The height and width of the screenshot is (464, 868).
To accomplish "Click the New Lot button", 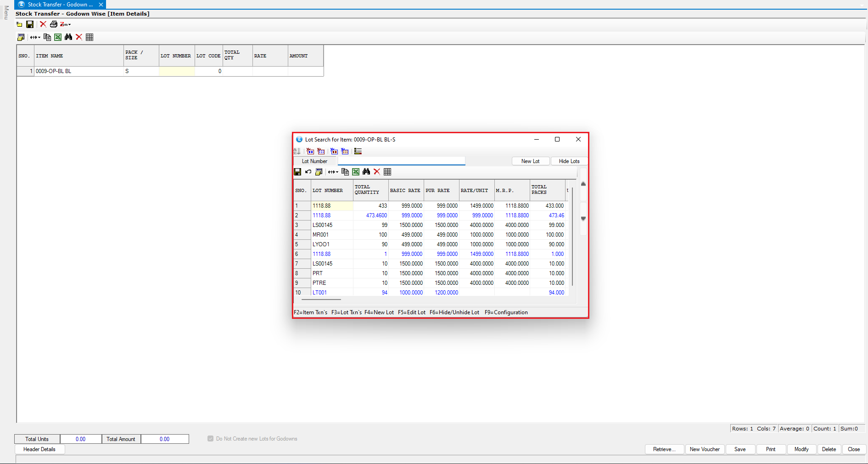I will coord(530,161).
